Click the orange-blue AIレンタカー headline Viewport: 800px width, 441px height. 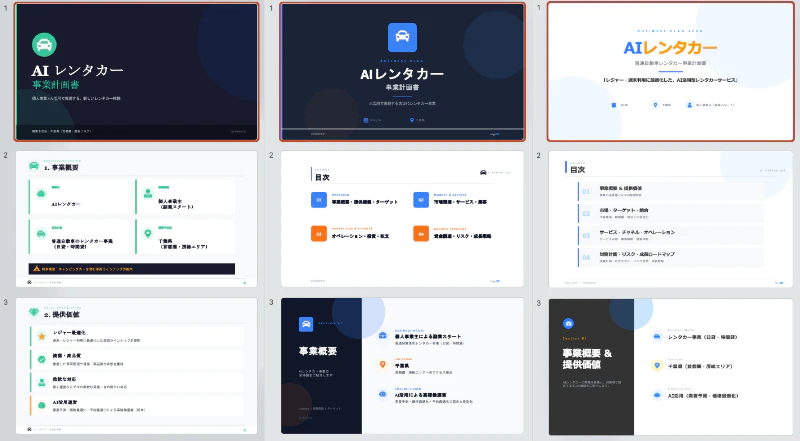[x=670, y=48]
